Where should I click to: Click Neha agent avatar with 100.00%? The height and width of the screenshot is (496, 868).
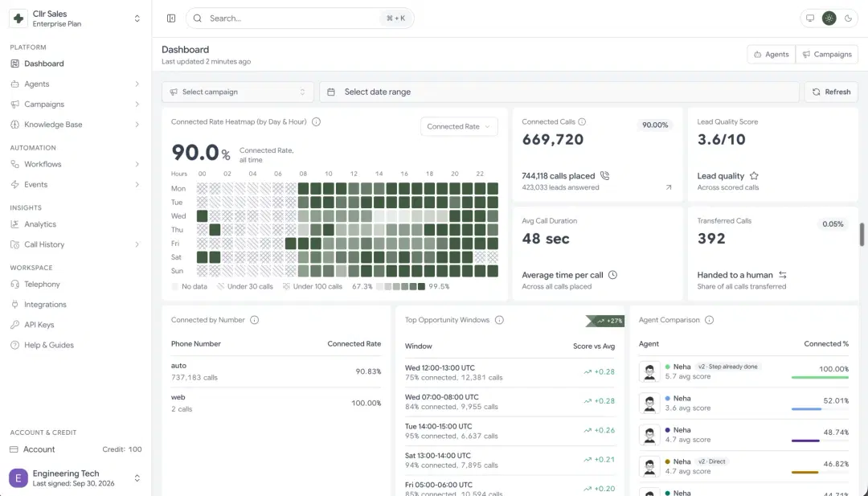[649, 371]
